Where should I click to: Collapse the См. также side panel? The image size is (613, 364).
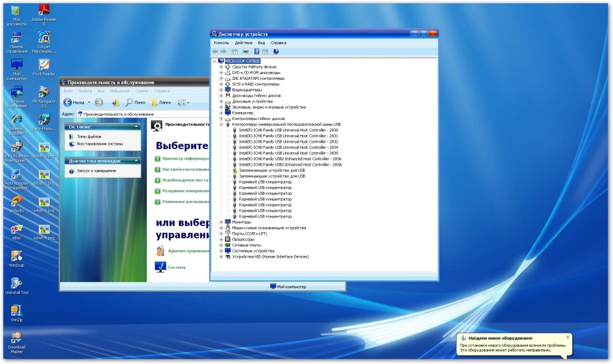coord(136,127)
